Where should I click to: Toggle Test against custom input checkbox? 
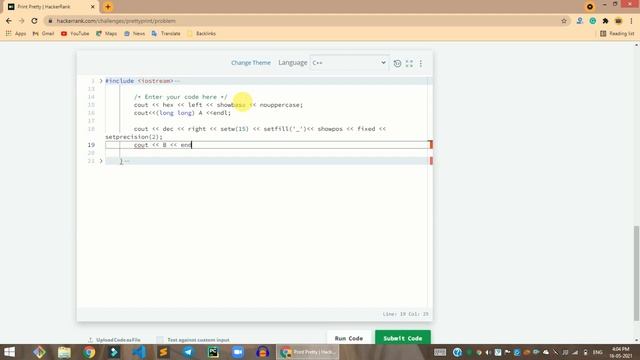[x=160, y=340]
